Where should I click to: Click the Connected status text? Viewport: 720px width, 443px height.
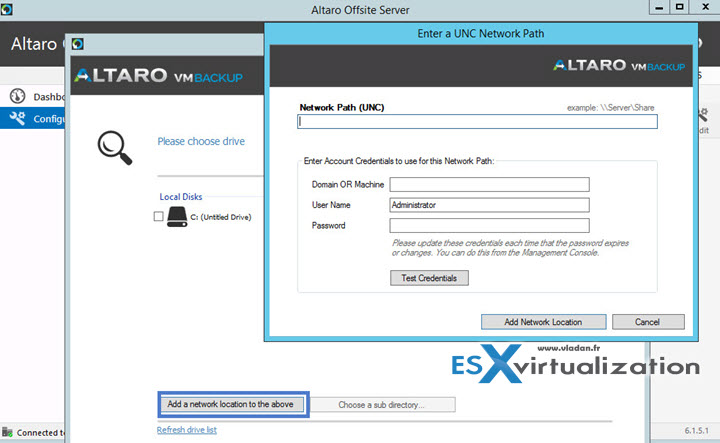[x=40, y=432]
